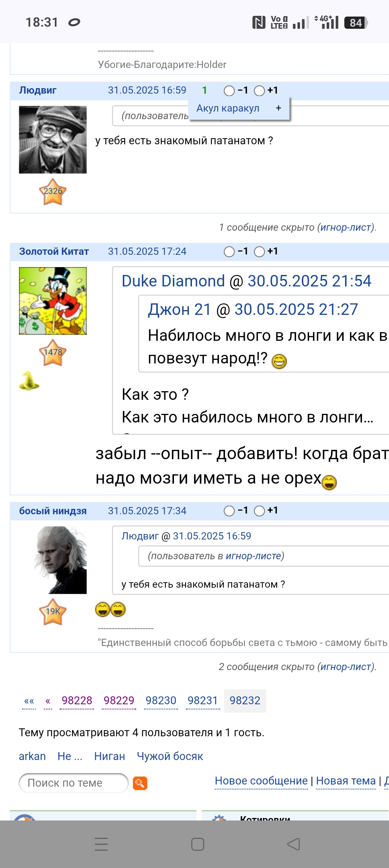
Task: Go to previous page single arrow
Action: click(48, 701)
